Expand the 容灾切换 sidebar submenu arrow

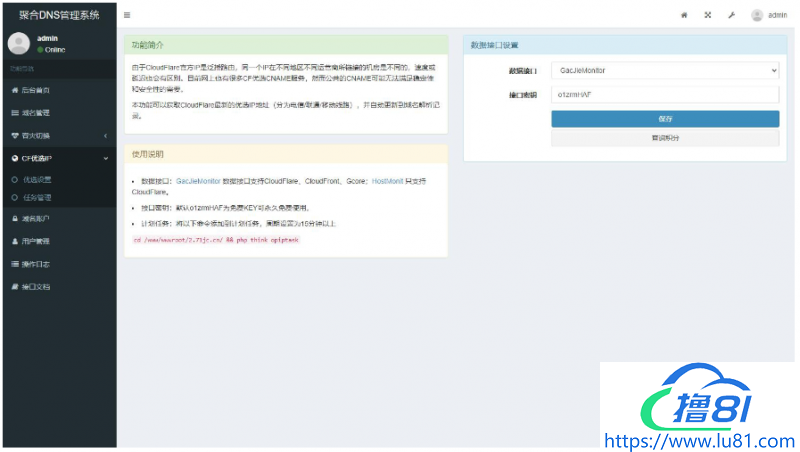pos(106,135)
